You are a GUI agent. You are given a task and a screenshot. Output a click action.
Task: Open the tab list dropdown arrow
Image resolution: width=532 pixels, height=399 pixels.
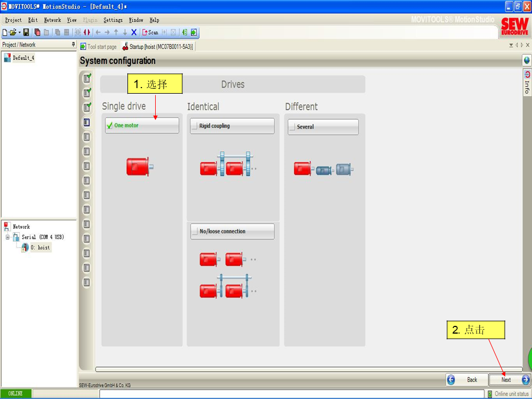click(511, 45)
